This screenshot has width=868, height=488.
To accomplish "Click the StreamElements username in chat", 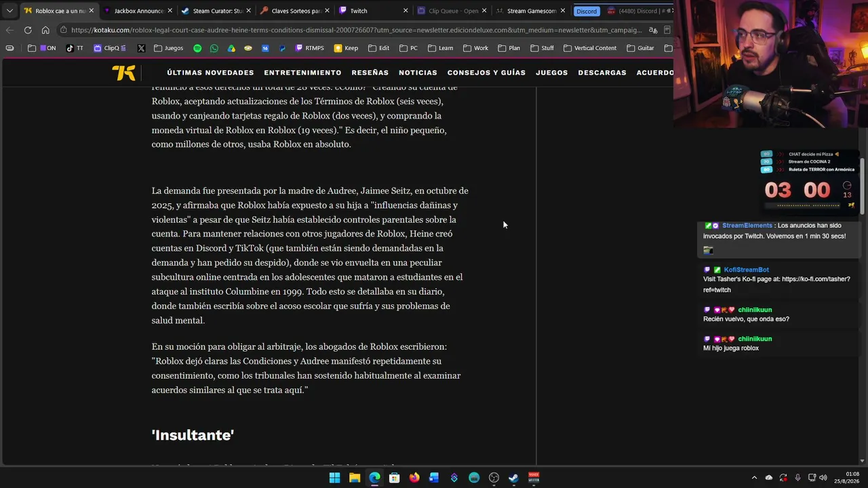I will (x=747, y=226).
